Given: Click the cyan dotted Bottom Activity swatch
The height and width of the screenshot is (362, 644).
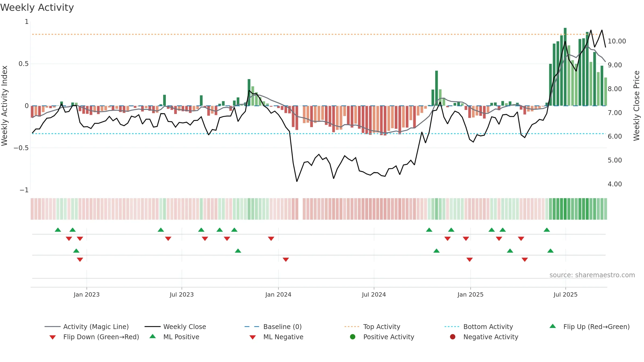Looking at the screenshot, I should point(452,327).
